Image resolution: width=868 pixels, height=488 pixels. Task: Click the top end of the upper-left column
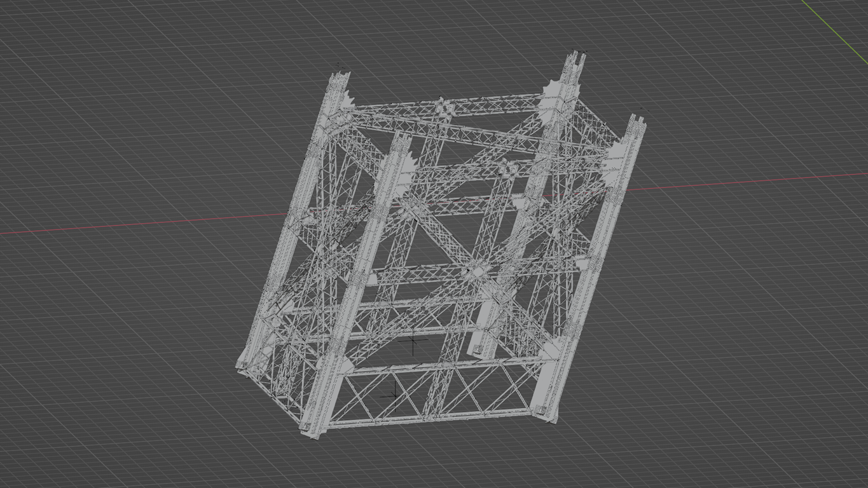pos(338,80)
